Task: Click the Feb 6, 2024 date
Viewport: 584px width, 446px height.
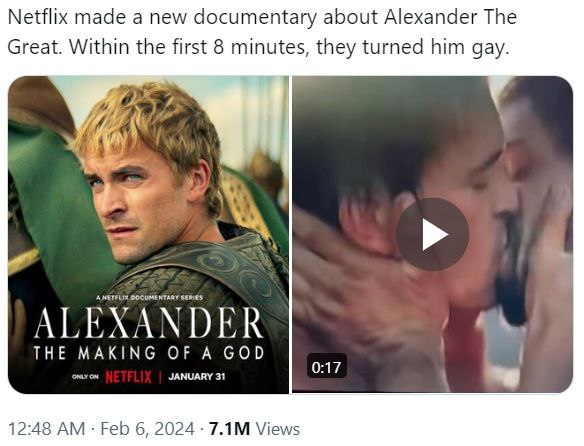Action: (147, 428)
